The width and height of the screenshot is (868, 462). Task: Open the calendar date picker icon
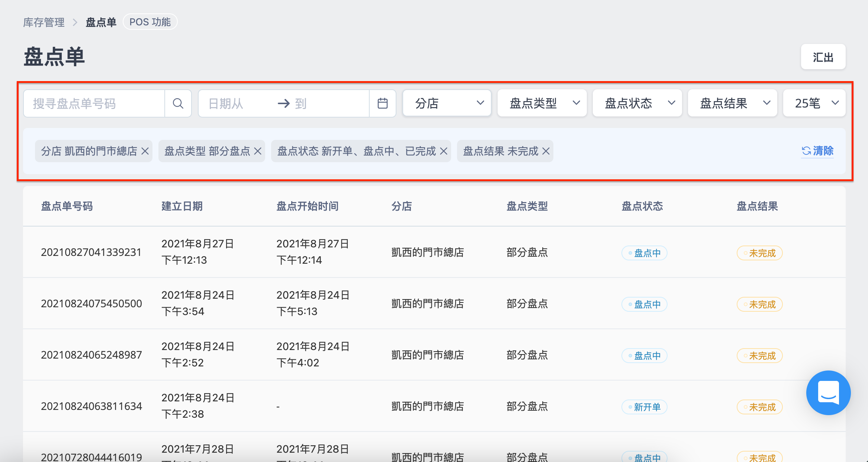pos(382,103)
